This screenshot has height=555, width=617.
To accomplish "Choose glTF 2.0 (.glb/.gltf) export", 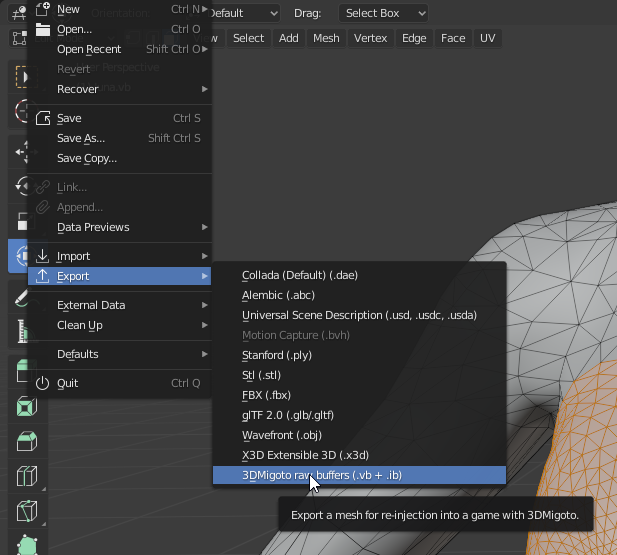I will 359,415.
